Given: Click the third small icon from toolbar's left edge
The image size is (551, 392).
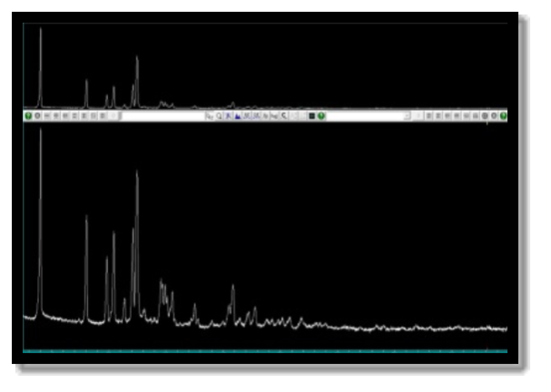Looking at the screenshot, I should (47, 116).
